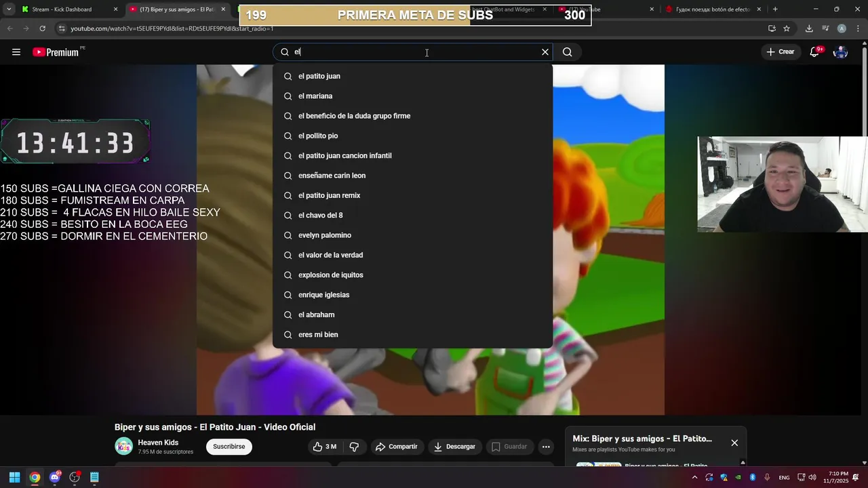The width and height of the screenshot is (868, 488).
Task: Like the video with thumbs-up 3 M
Action: pyautogui.click(x=324, y=447)
